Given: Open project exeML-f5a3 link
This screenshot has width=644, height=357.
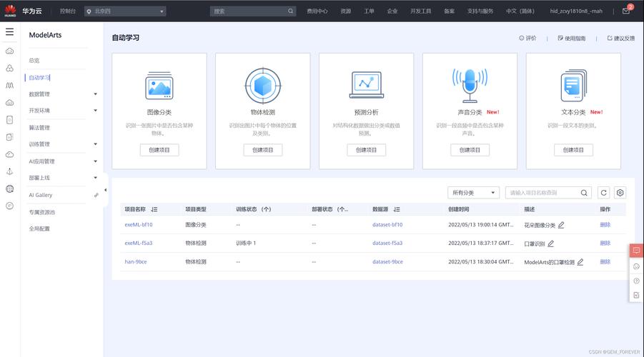Looking at the screenshot, I should (139, 243).
